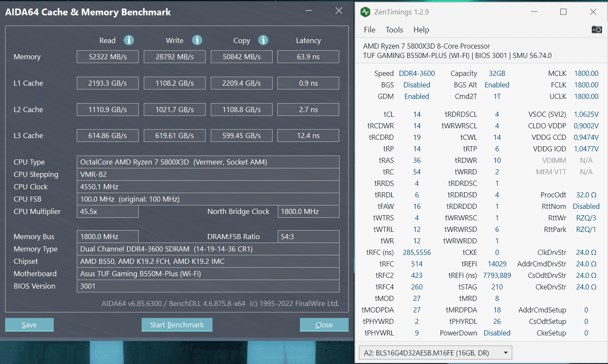
Task: Click the FCLK value 1800.00
Action: pyautogui.click(x=586, y=85)
